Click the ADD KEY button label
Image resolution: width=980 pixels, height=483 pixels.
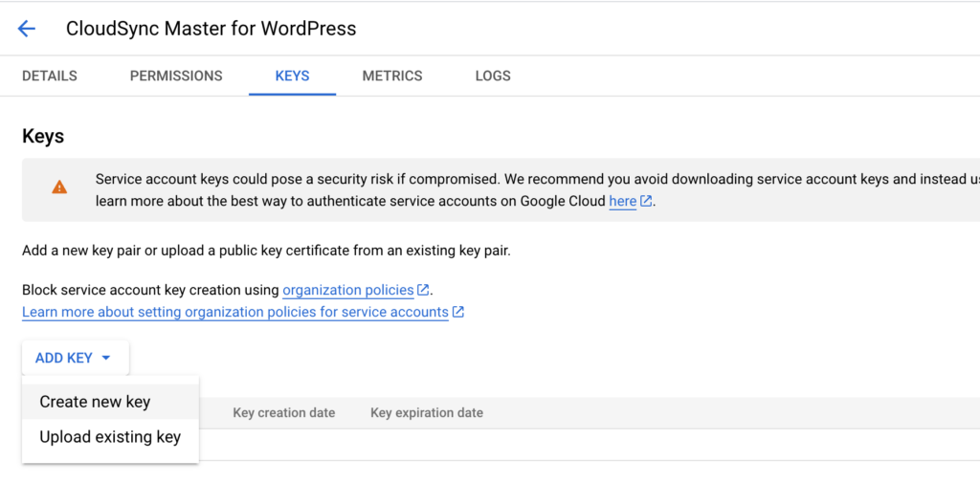pos(63,358)
